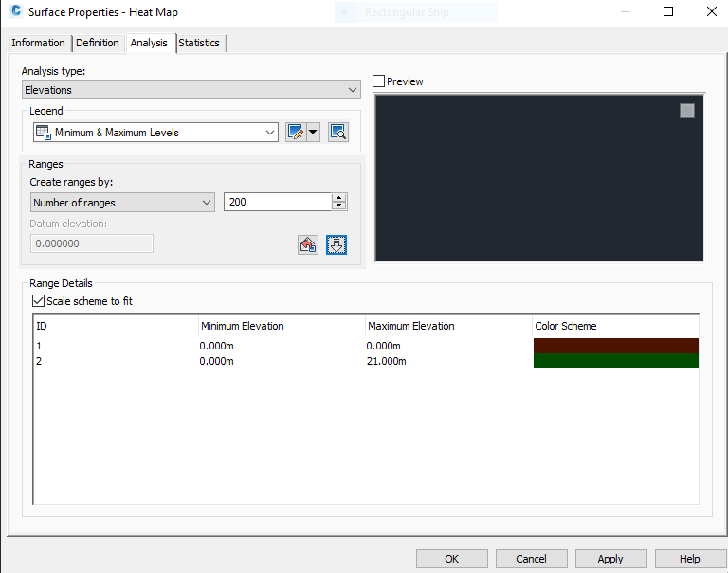
Task: Click the edit legend table style icon
Action: point(296,133)
